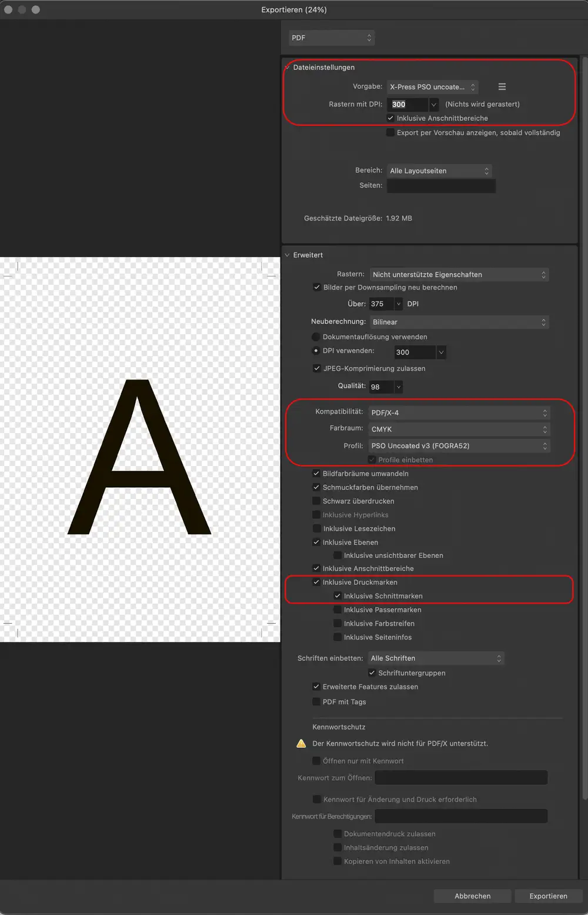Open the preset options hamburger menu
Image resolution: width=588 pixels, height=915 pixels.
(502, 86)
